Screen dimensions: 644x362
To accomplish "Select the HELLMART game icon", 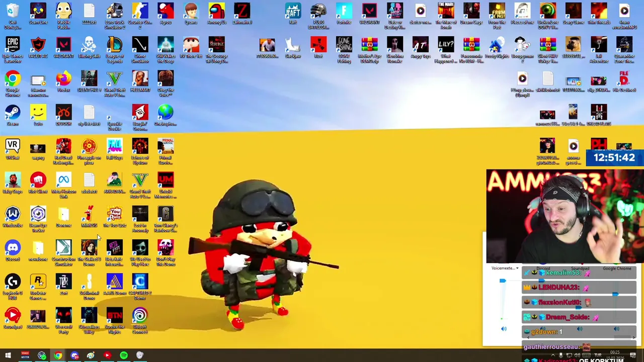I will click(x=140, y=81).
